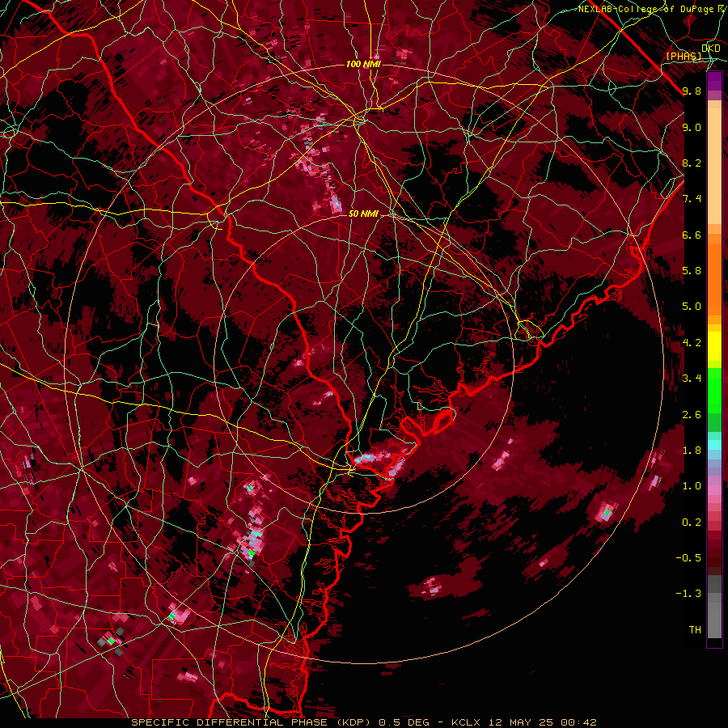
Task: Click the 50 NMI range ring label
Action: [x=363, y=214]
